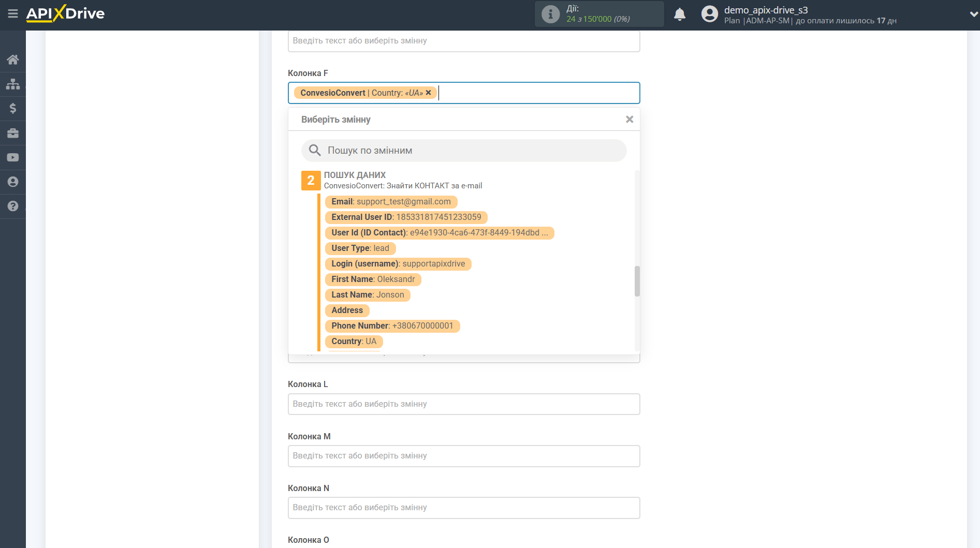Open the user profile icon in sidebar
The width and height of the screenshot is (980, 548).
[x=13, y=182]
